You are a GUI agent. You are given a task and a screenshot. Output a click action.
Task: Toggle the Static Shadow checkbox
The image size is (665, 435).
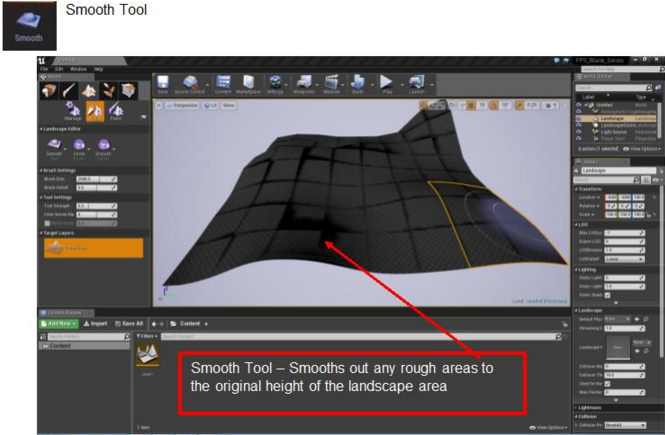(x=607, y=295)
